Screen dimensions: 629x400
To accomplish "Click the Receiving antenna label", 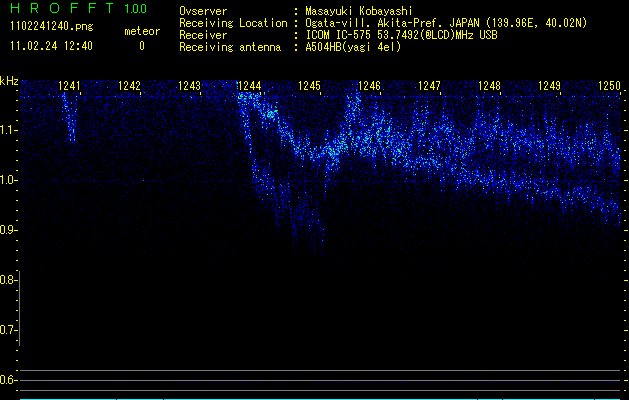I will click(230, 47).
